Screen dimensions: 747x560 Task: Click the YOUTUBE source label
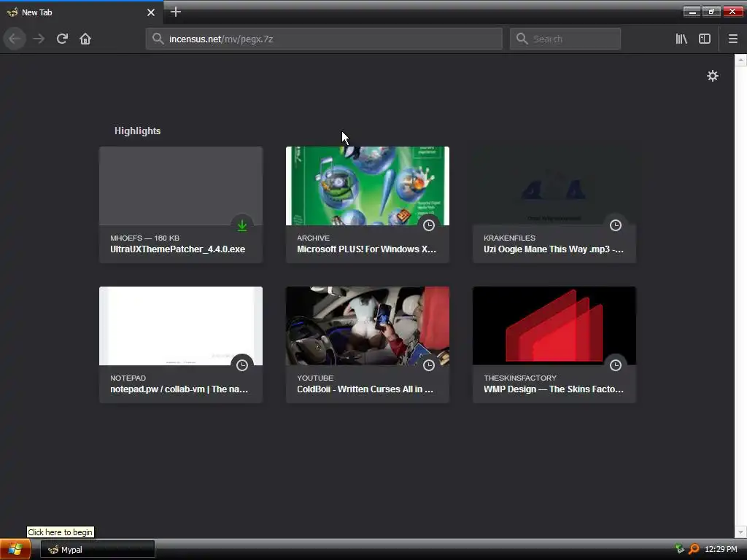315,378
